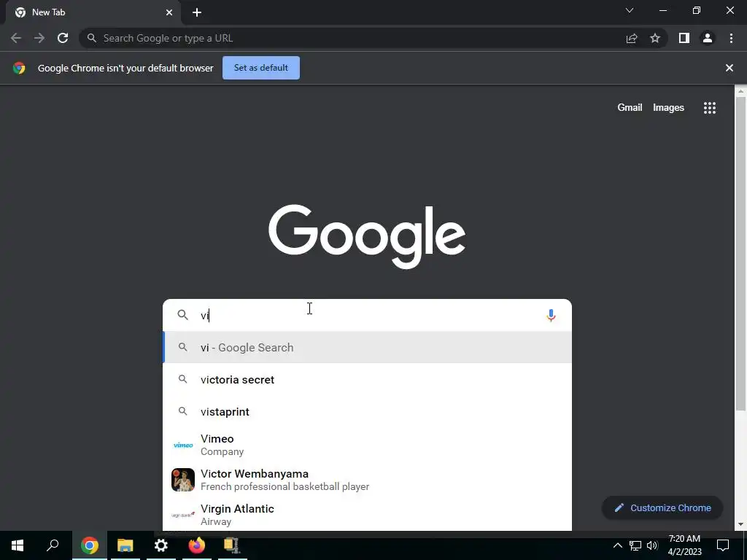Click the scrollbar down arrow
This screenshot has width=747, height=560.
pyautogui.click(x=740, y=524)
